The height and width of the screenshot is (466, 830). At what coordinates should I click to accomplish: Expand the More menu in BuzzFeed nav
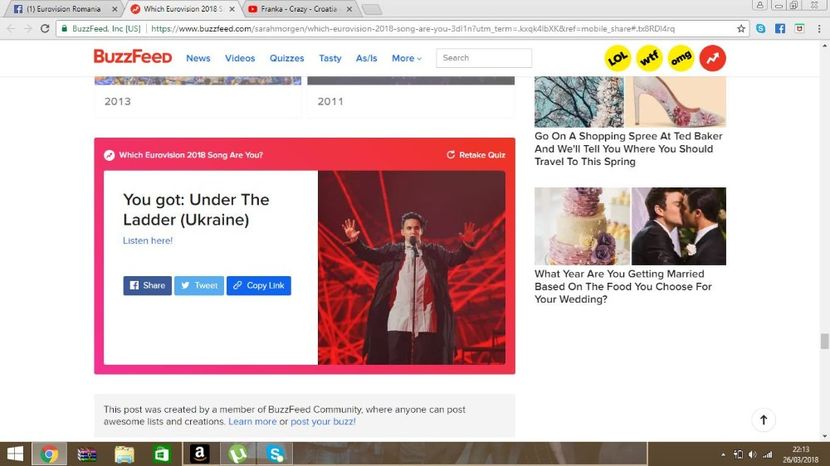click(407, 58)
